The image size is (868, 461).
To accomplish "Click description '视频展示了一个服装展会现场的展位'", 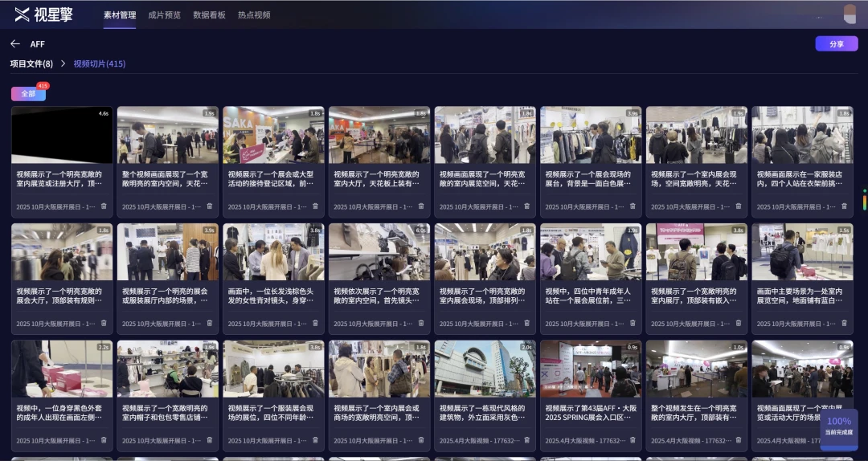I will tap(271, 412).
